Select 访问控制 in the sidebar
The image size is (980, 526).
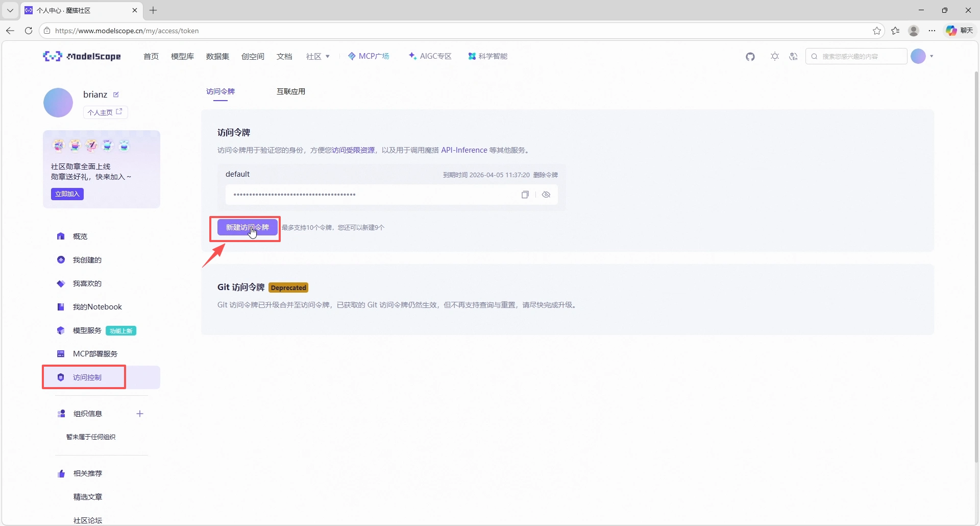pos(102,377)
